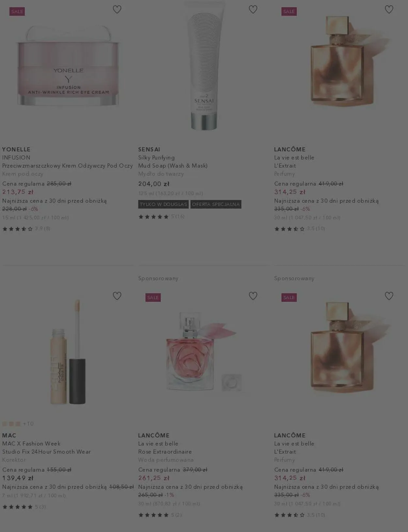View star rating reviews for Yonelle cream
The image size is (408, 532).
click(26, 229)
